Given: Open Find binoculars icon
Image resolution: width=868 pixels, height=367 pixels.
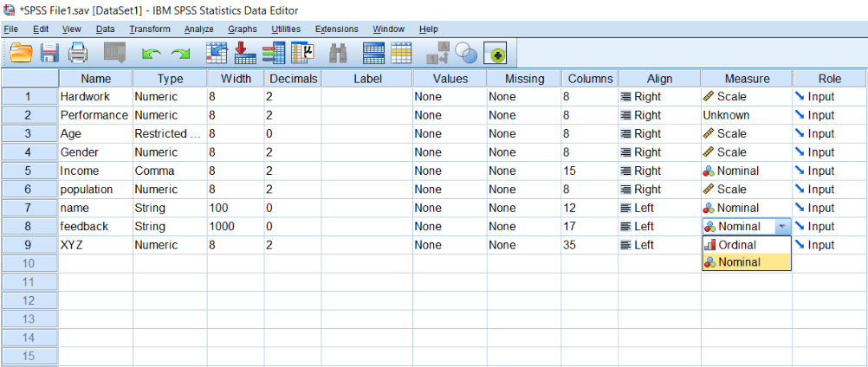Looking at the screenshot, I should pyautogui.click(x=338, y=53).
